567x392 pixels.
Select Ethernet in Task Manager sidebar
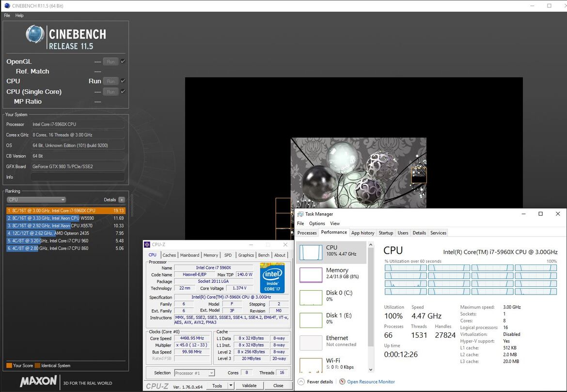pos(331,342)
